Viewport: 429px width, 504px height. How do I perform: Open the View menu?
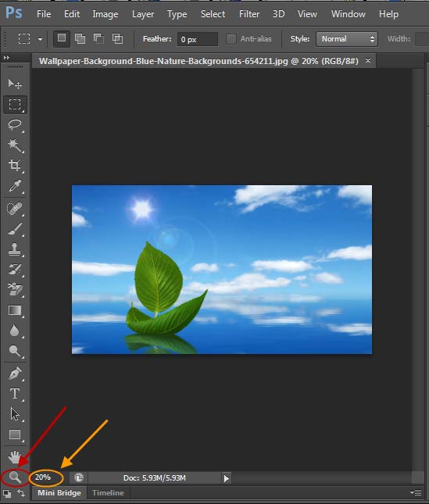307,14
